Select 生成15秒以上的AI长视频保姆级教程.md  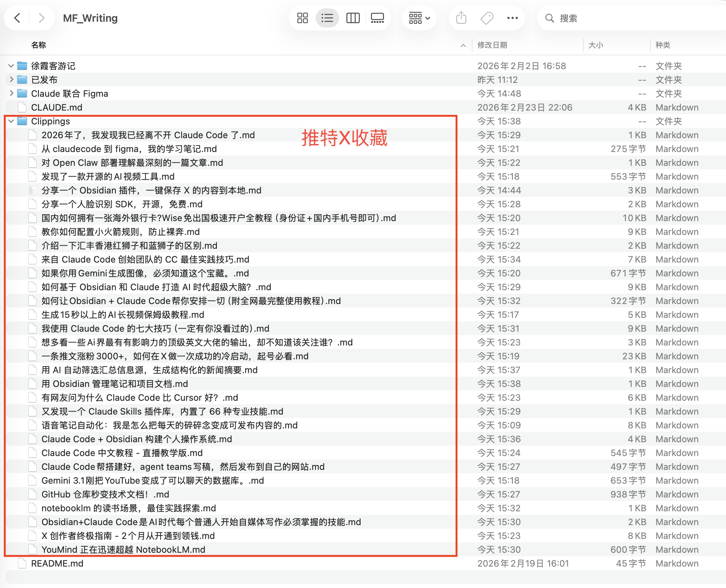(x=123, y=314)
